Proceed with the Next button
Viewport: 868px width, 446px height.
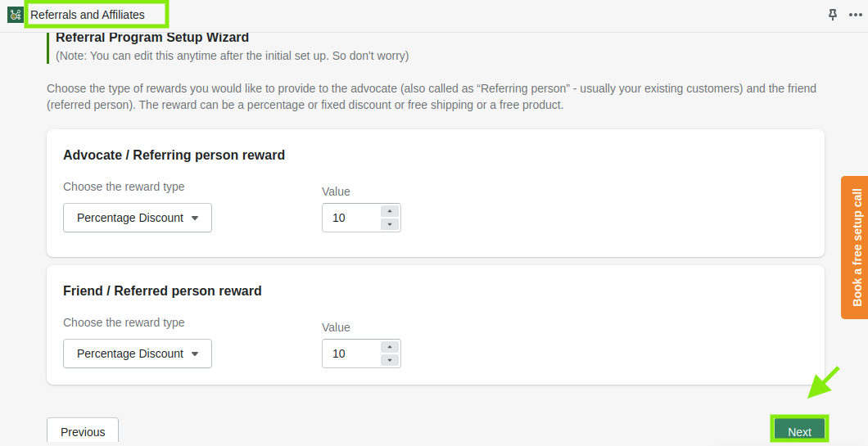point(799,430)
